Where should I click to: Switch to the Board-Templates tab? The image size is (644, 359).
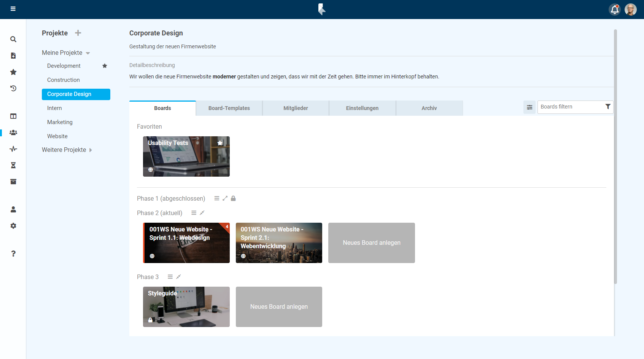coord(229,108)
